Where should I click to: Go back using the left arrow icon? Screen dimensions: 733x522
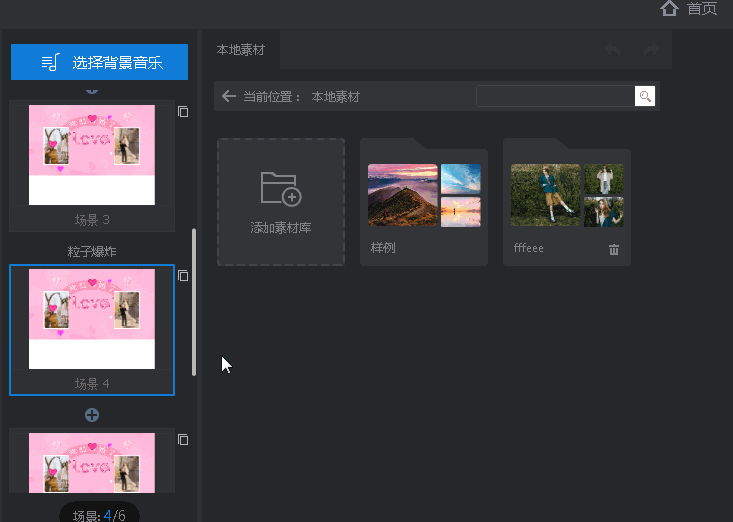pos(229,96)
